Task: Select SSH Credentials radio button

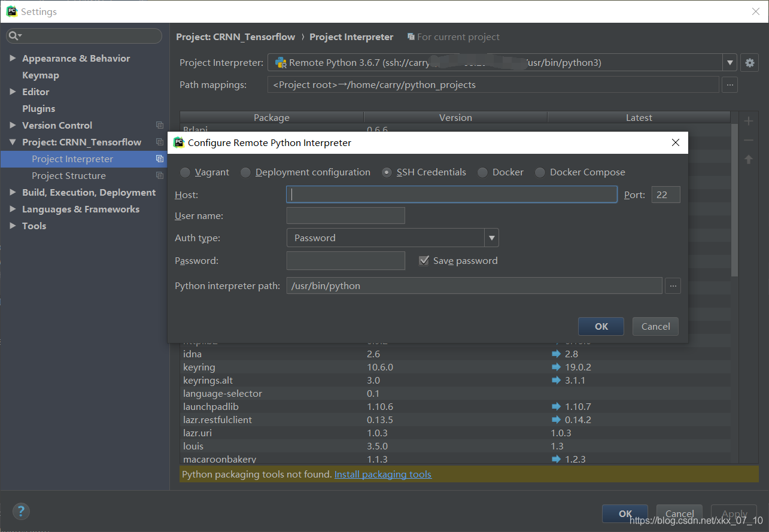Action: (x=387, y=172)
